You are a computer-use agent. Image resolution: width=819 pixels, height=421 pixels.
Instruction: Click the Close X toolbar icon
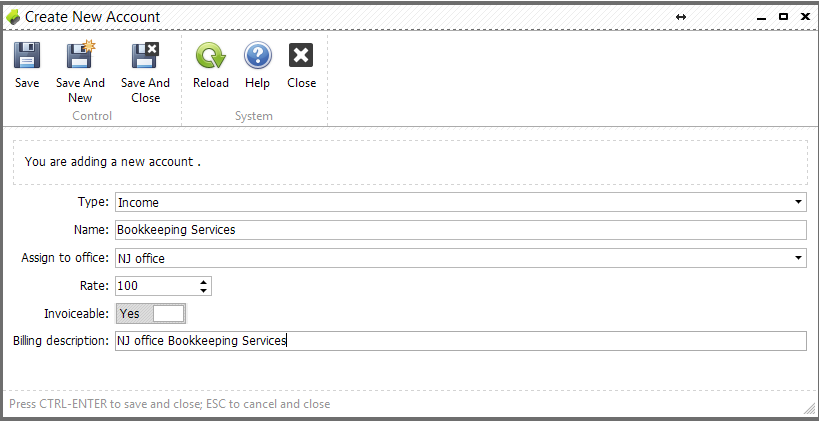301,55
